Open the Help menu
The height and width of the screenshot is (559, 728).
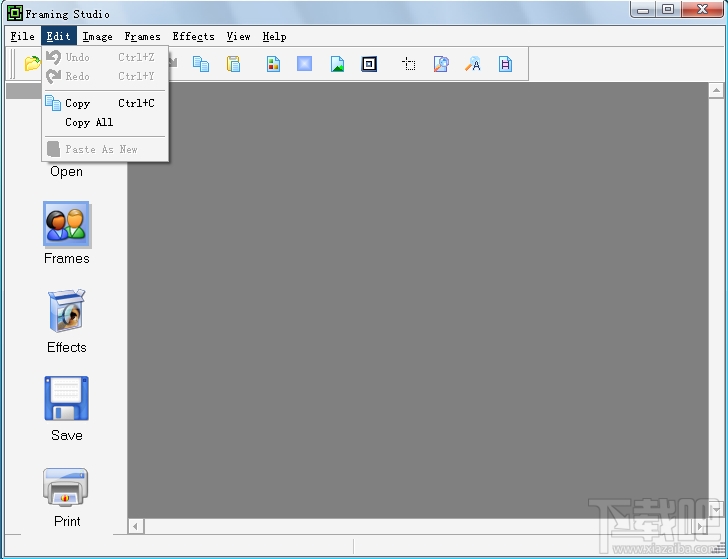(x=274, y=36)
